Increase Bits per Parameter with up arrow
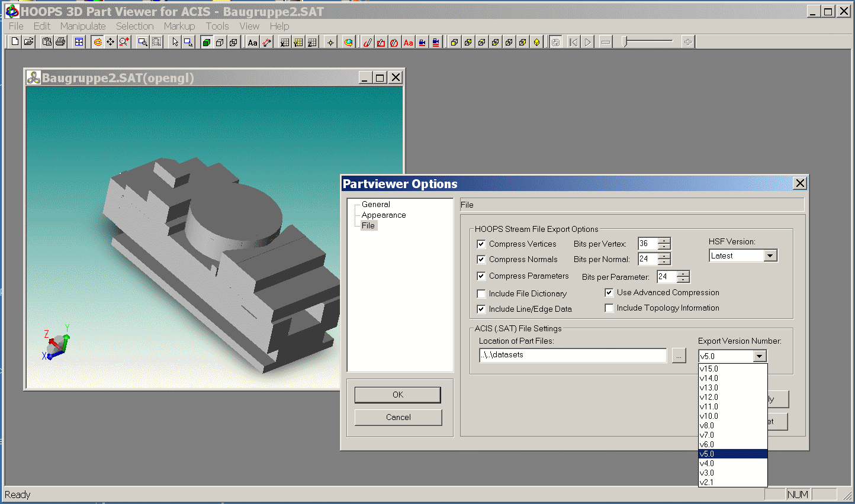This screenshot has width=855, height=504. click(683, 273)
